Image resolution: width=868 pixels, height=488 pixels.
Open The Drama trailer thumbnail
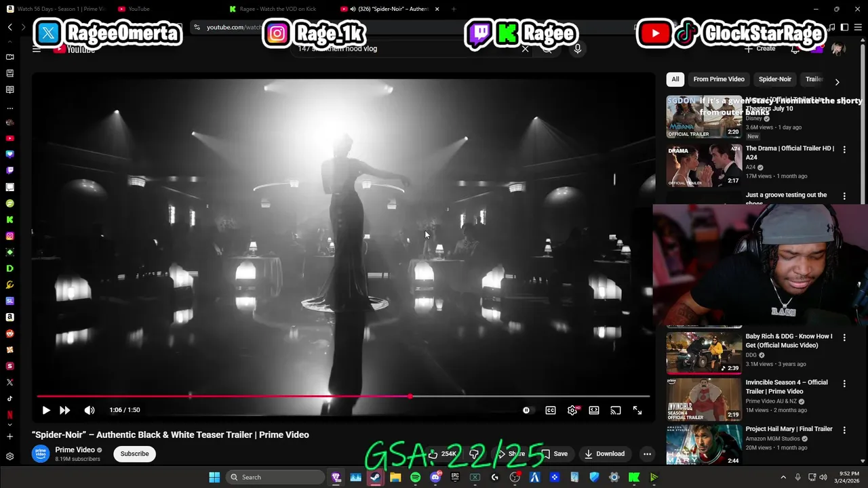pos(704,165)
